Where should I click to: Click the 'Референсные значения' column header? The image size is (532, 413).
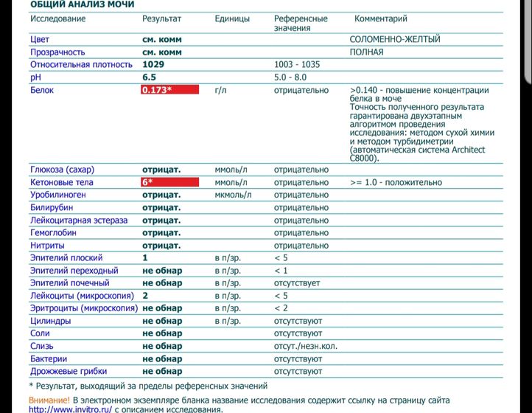pyautogui.click(x=301, y=22)
